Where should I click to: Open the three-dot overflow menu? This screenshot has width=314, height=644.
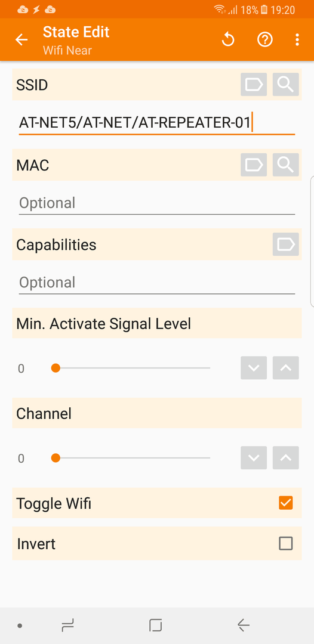(x=297, y=40)
